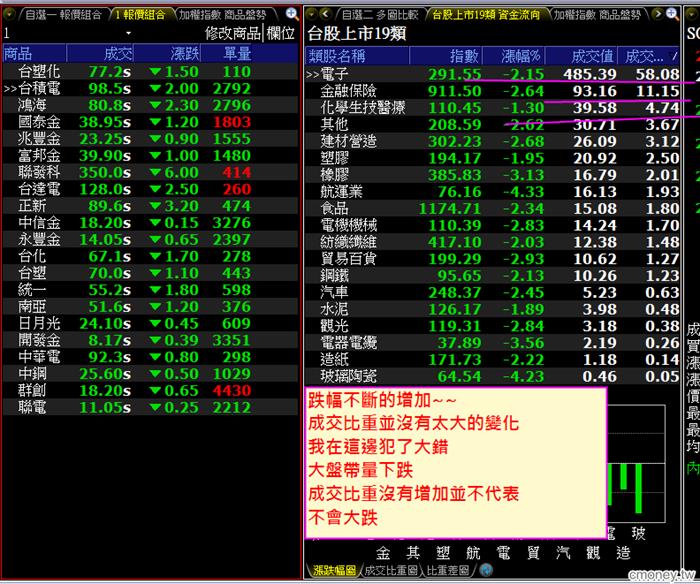Select the 橡膠 sector row
This screenshot has height=584, width=700.
(493, 175)
